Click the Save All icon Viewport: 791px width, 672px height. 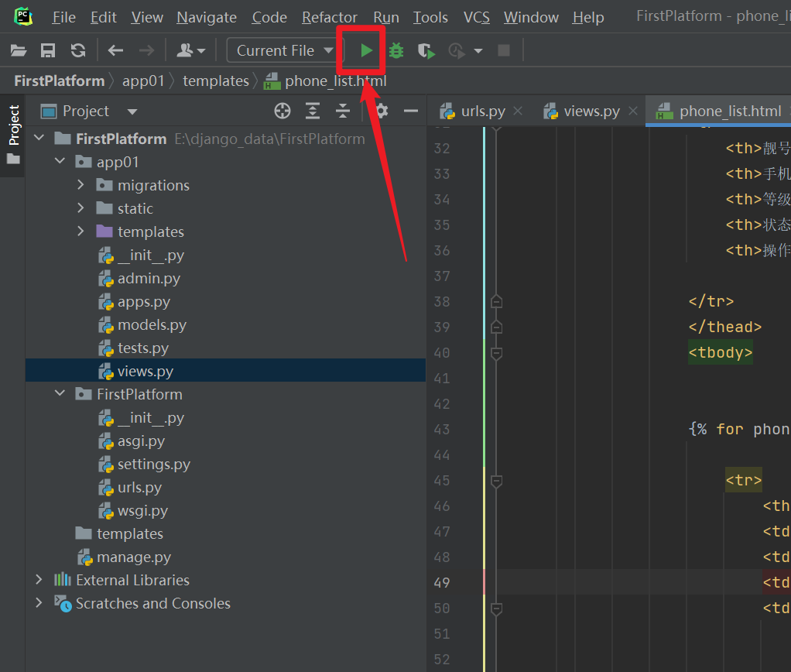[48, 51]
